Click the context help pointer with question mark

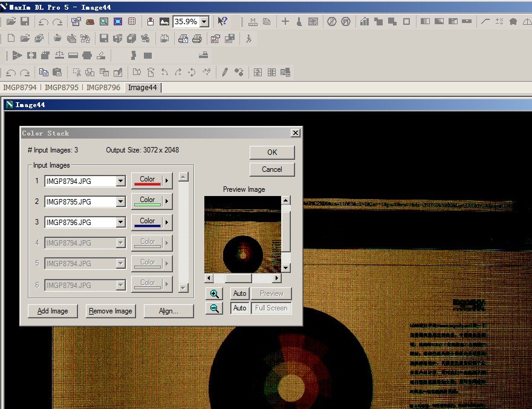coord(222,21)
